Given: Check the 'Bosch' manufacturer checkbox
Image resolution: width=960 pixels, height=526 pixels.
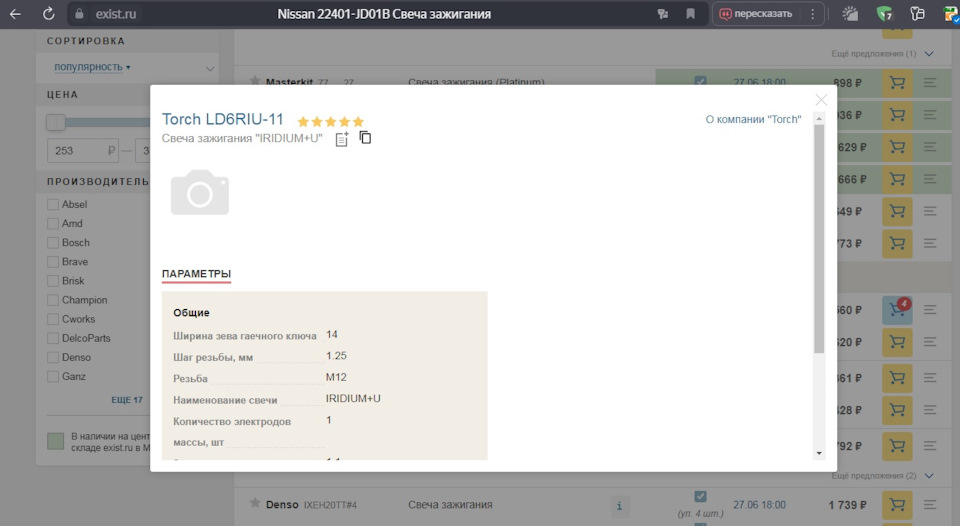Looking at the screenshot, I should pos(53,242).
